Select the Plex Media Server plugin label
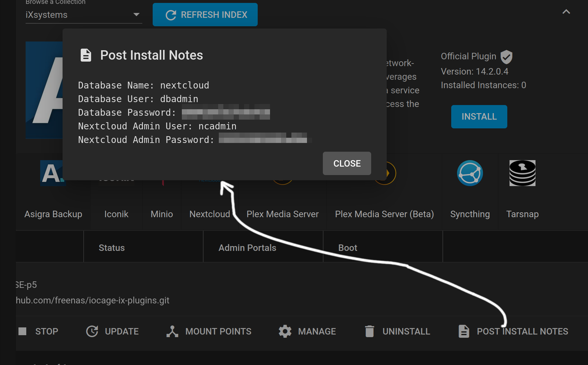The height and width of the screenshot is (365, 588). 282,214
